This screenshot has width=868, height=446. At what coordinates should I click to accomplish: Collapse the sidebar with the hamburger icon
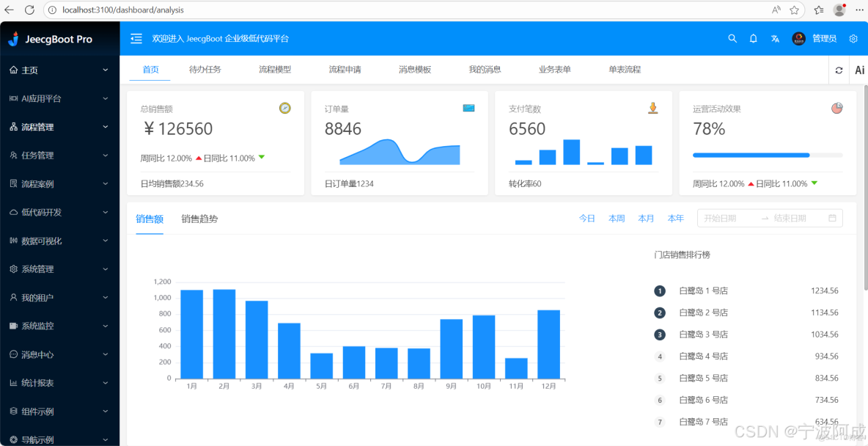[136, 38]
